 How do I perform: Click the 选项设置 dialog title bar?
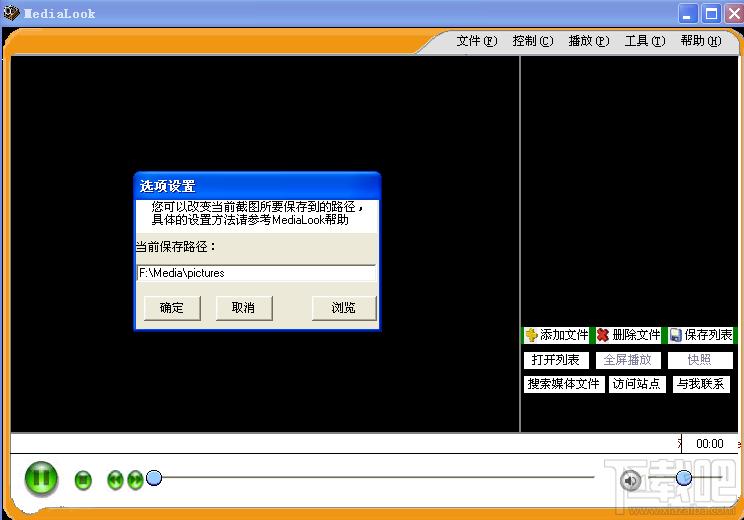[x=257, y=186]
